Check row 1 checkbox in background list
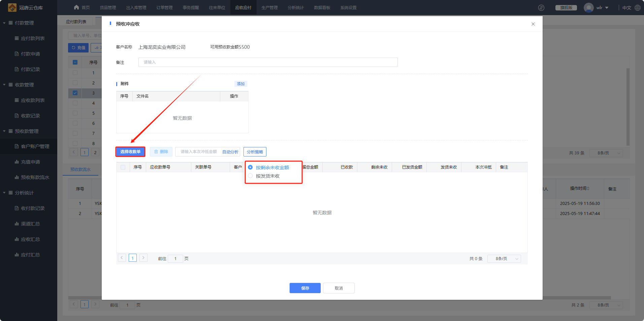The image size is (644, 321). (75, 73)
